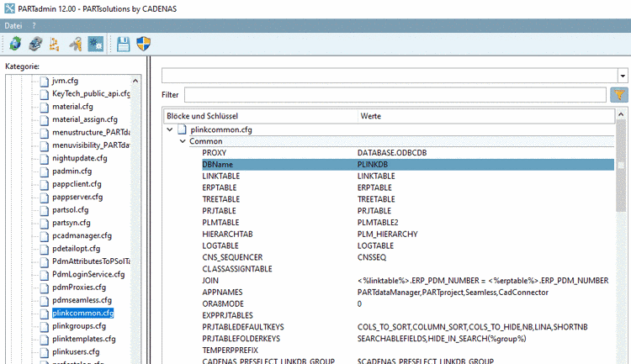Click the file icon next to jvm.cfg
Viewport: 631px width, 364px height.
(x=45, y=82)
